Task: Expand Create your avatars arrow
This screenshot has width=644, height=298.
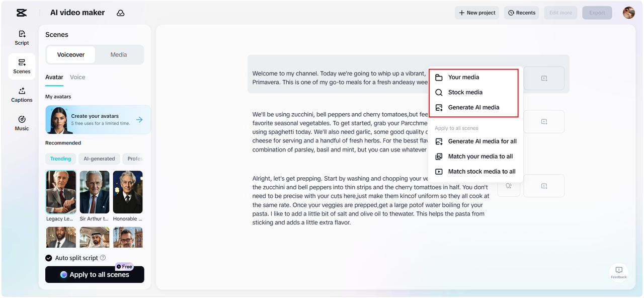Action: pos(139,120)
